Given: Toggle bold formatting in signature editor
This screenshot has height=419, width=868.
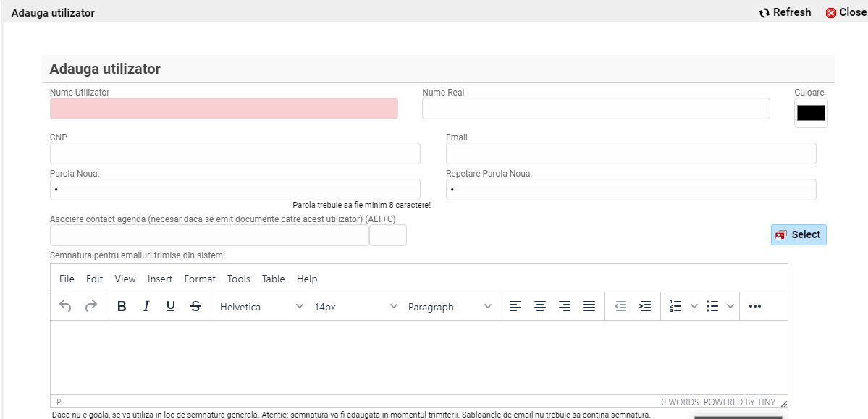Looking at the screenshot, I should (x=122, y=306).
